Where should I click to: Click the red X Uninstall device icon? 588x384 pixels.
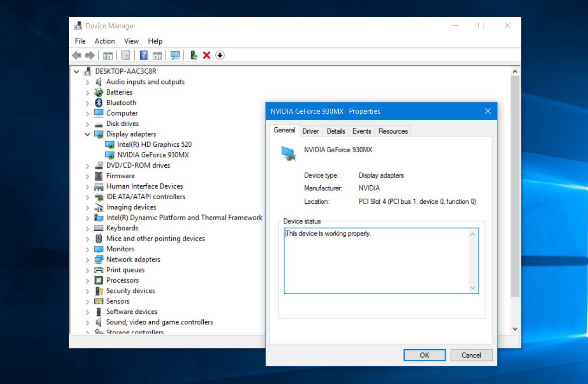(x=206, y=55)
